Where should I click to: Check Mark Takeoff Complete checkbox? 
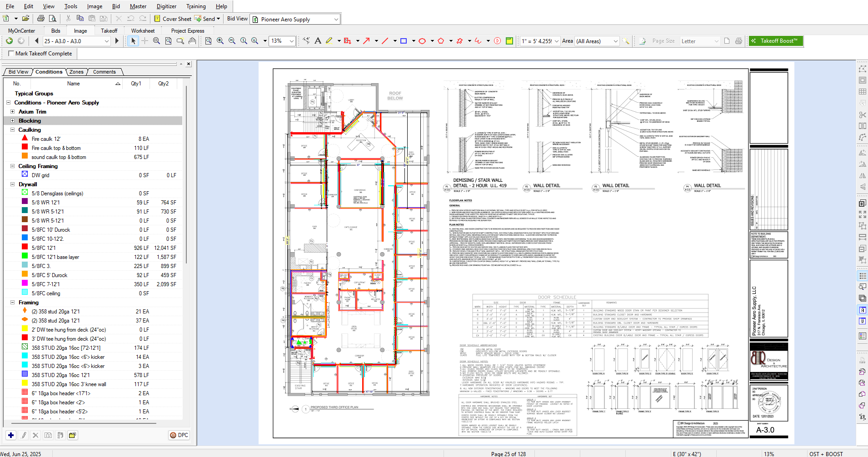[11, 54]
